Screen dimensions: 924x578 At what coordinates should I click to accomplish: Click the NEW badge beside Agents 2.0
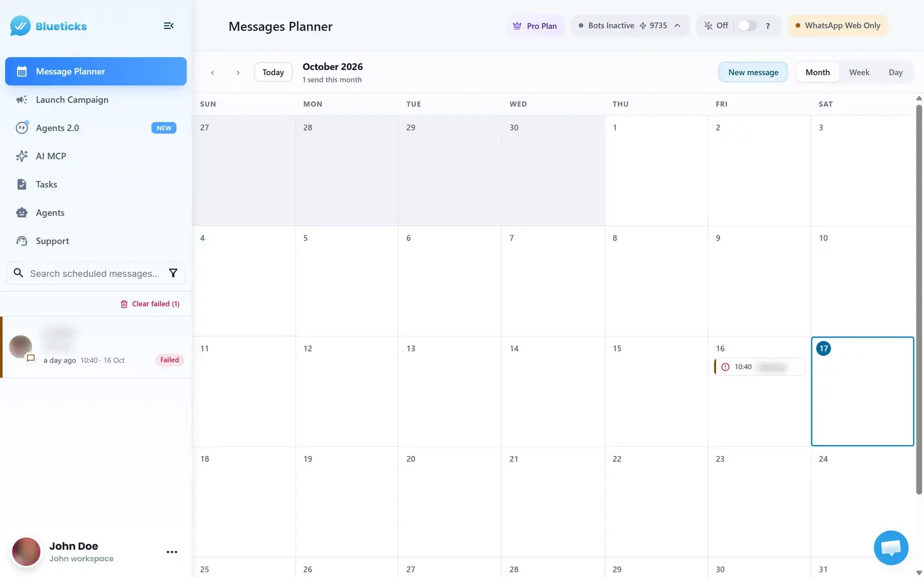pos(164,128)
